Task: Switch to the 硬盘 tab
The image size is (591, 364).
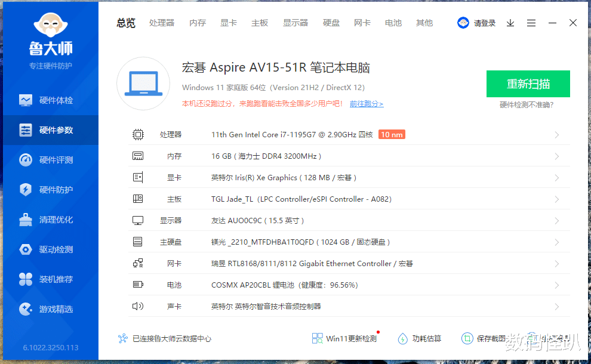Action: point(331,23)
